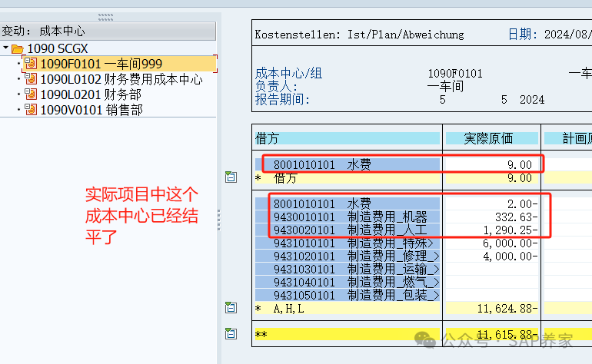The width and height of the screenshot is (592, 364).
Task: Select cost center 1090L0201 财务部
Action: pyautogui.click(x=91, y=94)
